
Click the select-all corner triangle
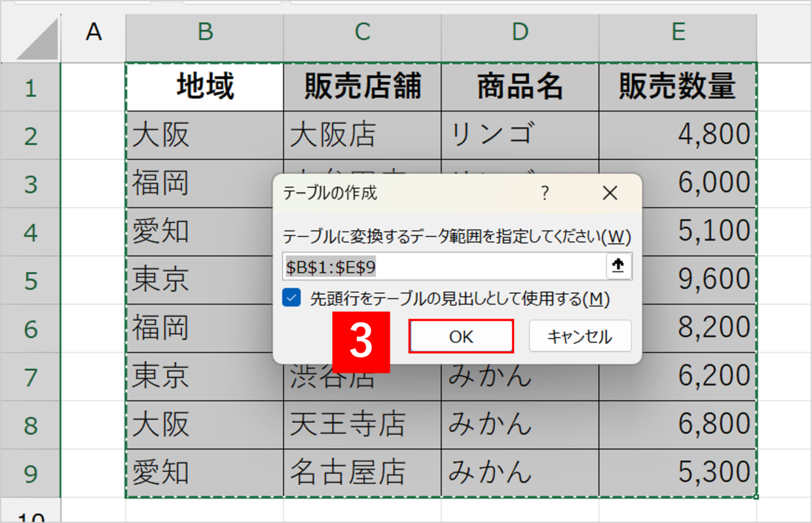click(38, 39)
